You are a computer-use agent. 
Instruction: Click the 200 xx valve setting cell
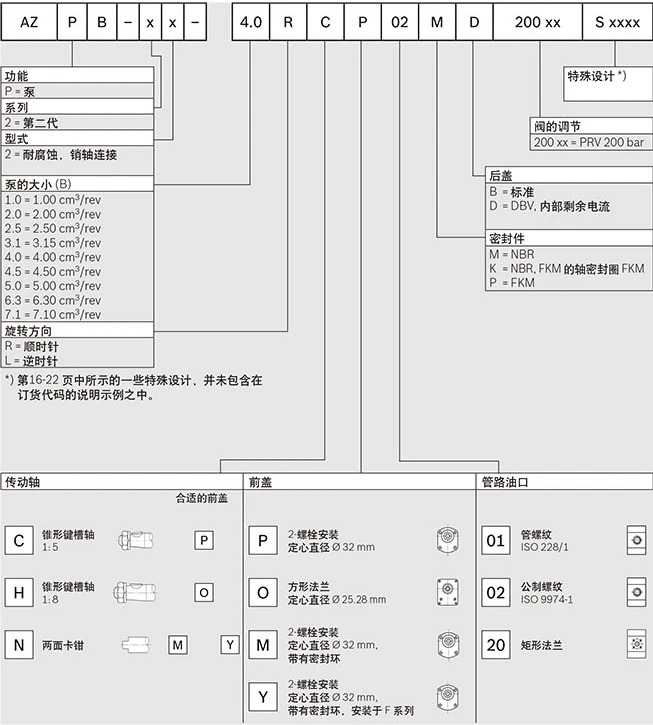(537, 22)
